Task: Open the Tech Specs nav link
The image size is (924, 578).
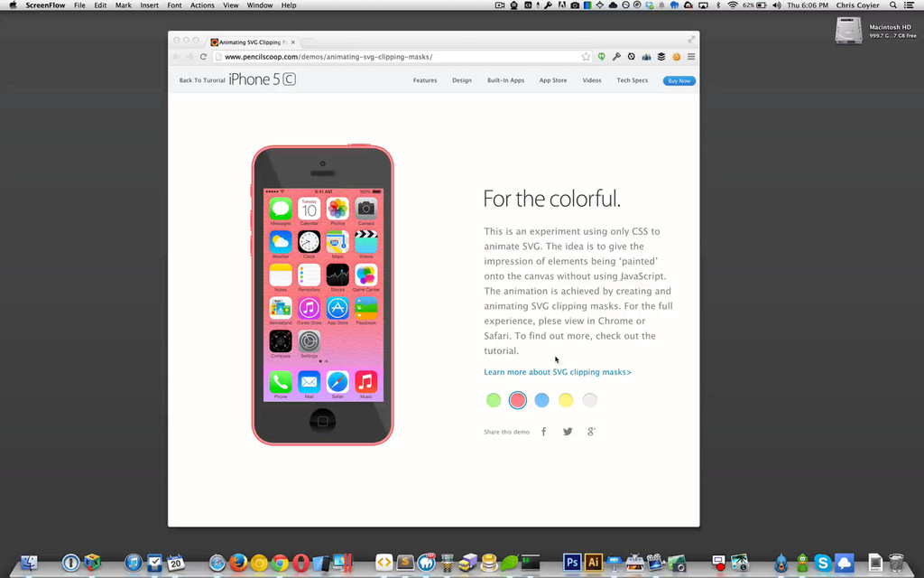Action: pyautogui.click(x=633, y=80)
